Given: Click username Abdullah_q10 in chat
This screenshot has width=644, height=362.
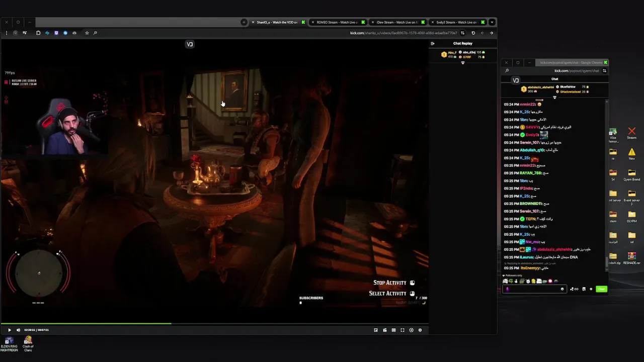Looking at the screenshot, I should click(532, 150).
